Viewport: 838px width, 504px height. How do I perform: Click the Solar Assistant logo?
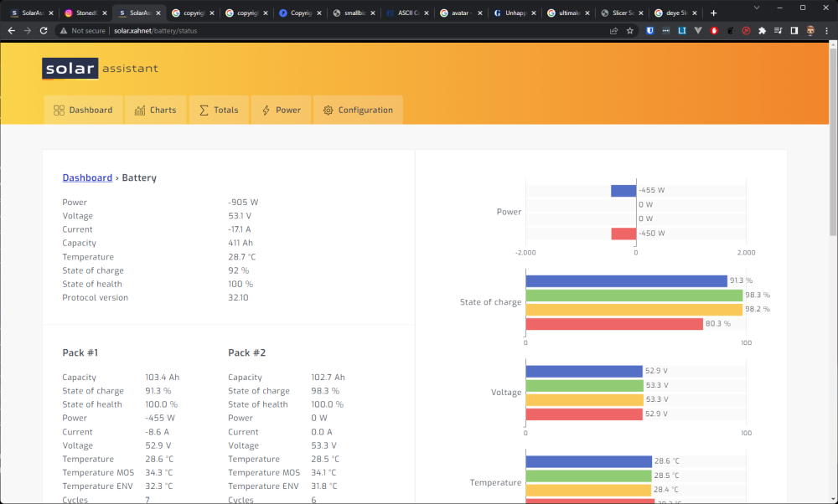pyautogui.click(x=100, y=69)
